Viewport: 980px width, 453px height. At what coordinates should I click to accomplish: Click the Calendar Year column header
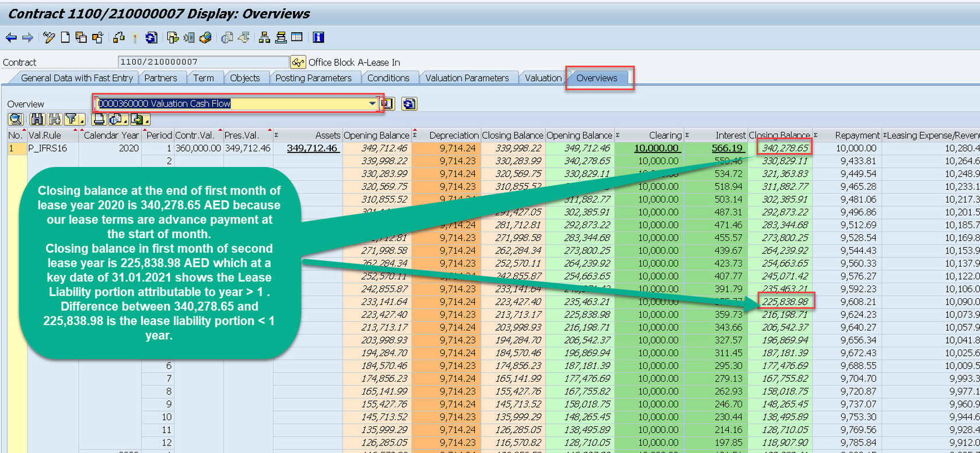pos(111,135)
